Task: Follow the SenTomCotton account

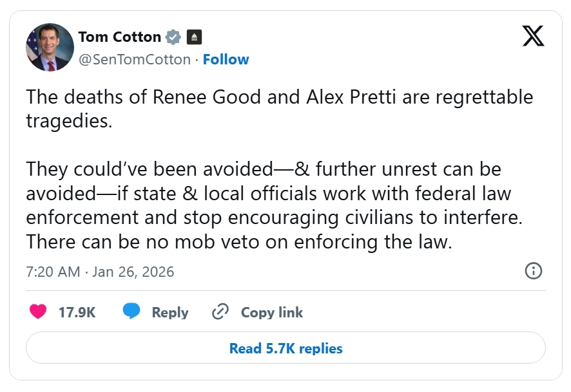Action: [x=226, y=60]
